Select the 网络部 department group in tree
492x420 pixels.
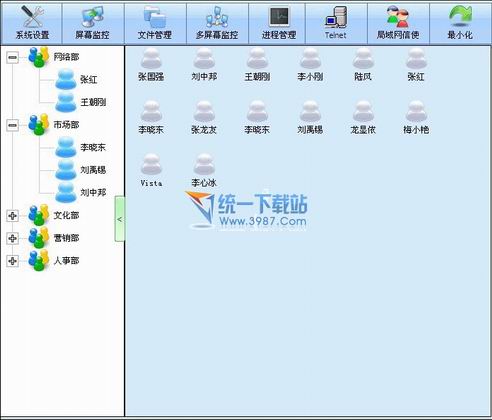coord(54,57)
